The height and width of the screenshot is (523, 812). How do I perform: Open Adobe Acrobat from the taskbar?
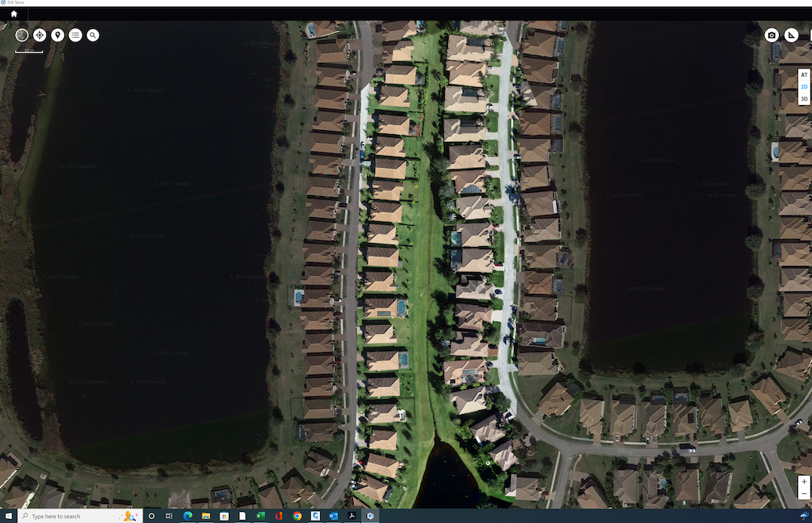pos(352,516)
